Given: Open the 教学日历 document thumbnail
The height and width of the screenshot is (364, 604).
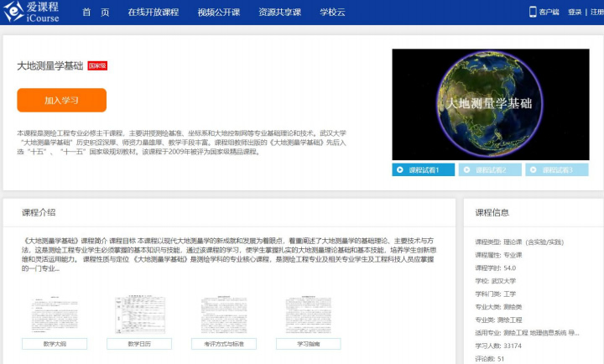Looking at the screenshot, I should 139,314.
